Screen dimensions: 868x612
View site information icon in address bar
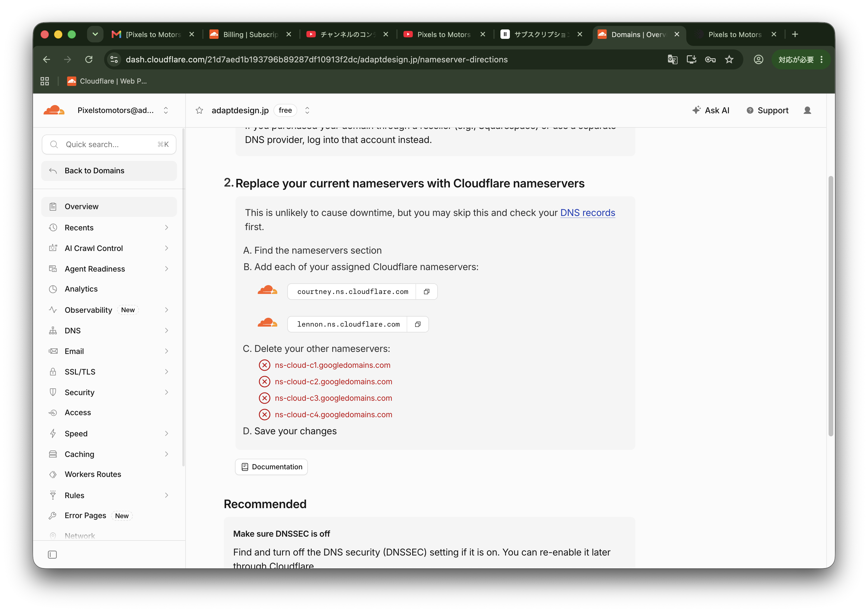(114, 59)
